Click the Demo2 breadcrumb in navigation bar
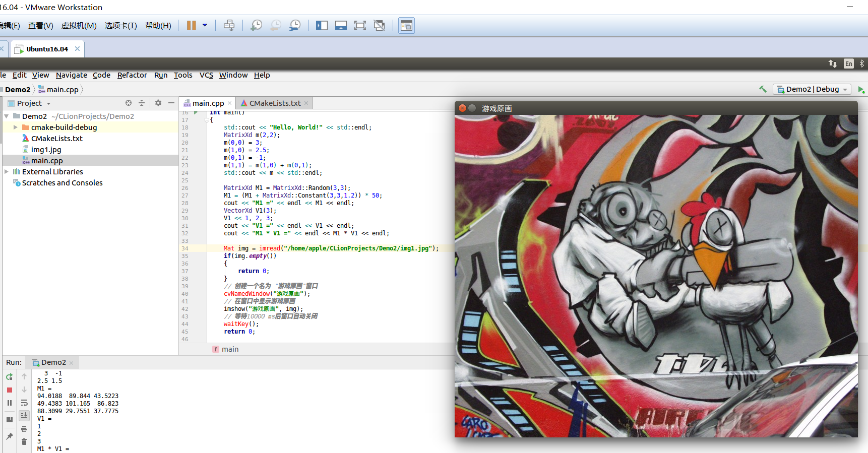868x453 pixels. pyautogui.click(x=18, y=90)
